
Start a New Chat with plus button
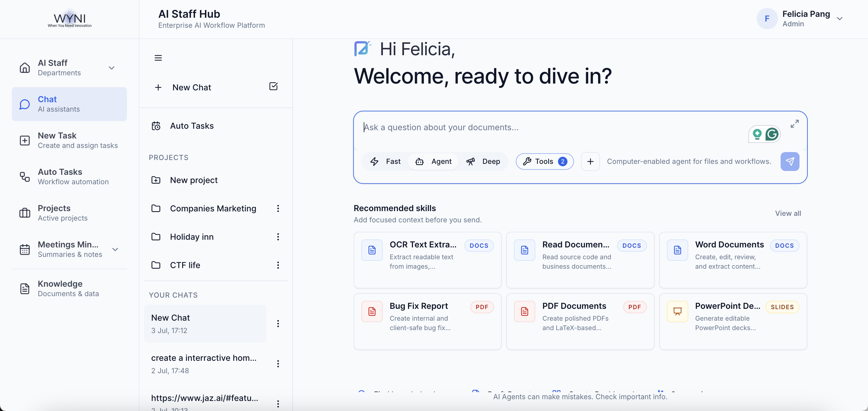pyautogui.click(x=183, y=88)
